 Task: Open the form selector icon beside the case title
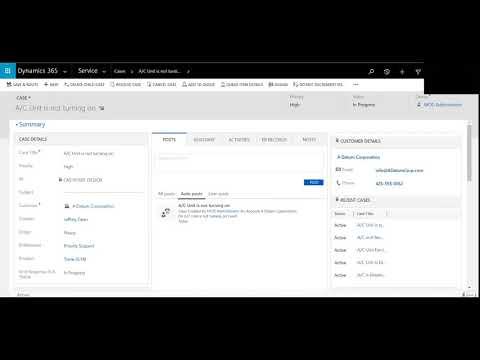(x=102, y=108)
